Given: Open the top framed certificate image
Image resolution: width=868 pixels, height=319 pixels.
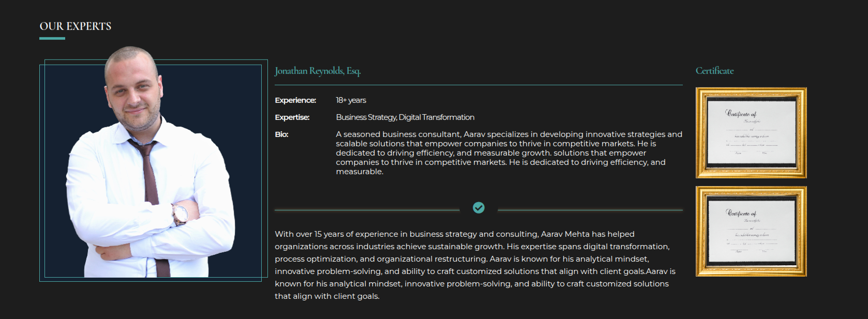Looking at the screenshot, I should [751, 133].
